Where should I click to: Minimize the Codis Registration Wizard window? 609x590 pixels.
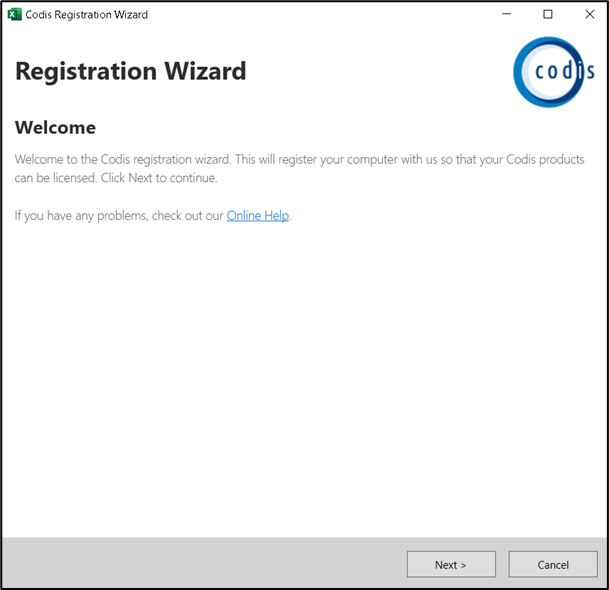tap(506, 14)
